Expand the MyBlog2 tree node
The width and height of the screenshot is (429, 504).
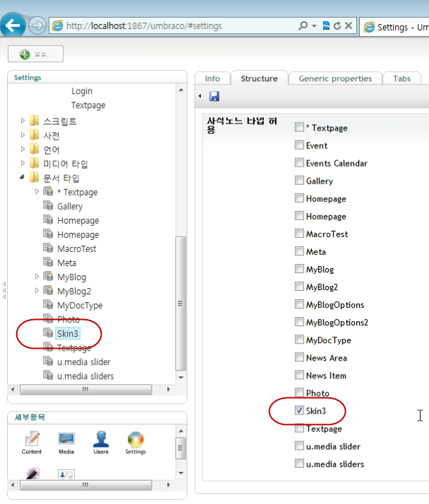pos(37,291)
